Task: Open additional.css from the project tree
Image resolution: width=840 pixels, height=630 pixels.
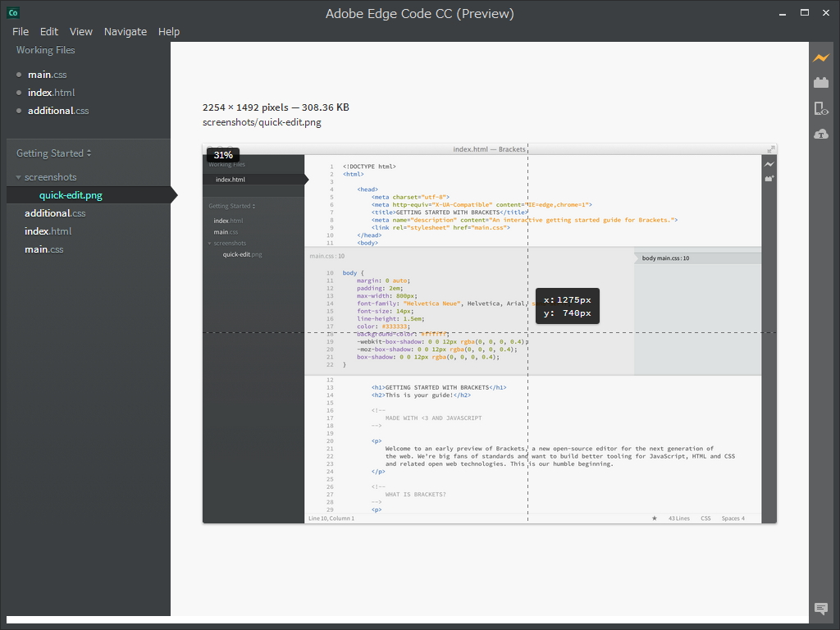Action: click(x=55, y=213)
